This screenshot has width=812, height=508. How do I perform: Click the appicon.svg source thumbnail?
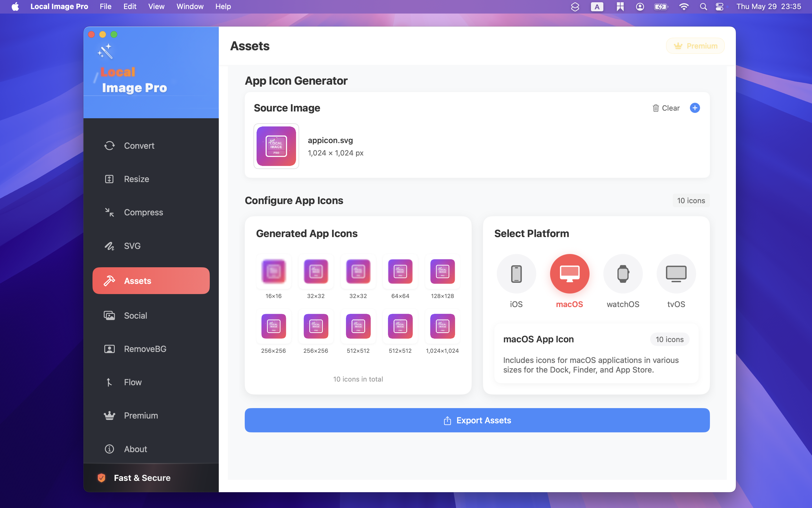pyautogui.click(x=276, y=146)
